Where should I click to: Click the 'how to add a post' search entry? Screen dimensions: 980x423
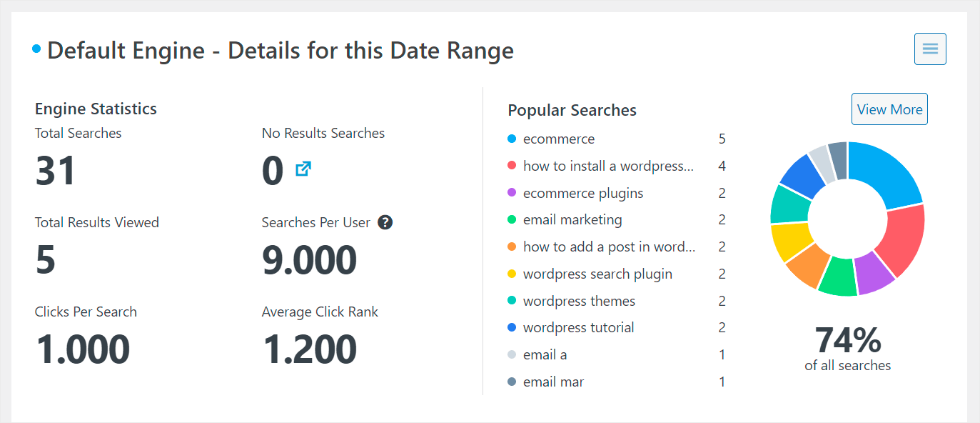point(609,247)
